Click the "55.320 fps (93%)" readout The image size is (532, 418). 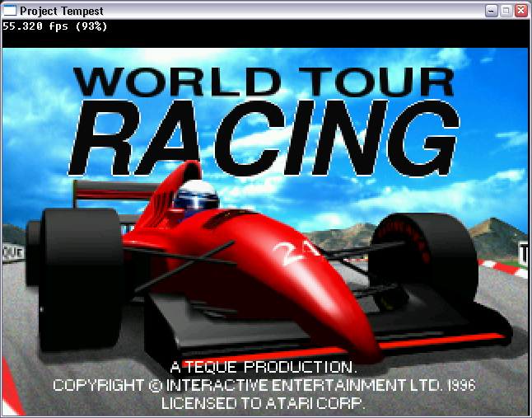(54, 26)
